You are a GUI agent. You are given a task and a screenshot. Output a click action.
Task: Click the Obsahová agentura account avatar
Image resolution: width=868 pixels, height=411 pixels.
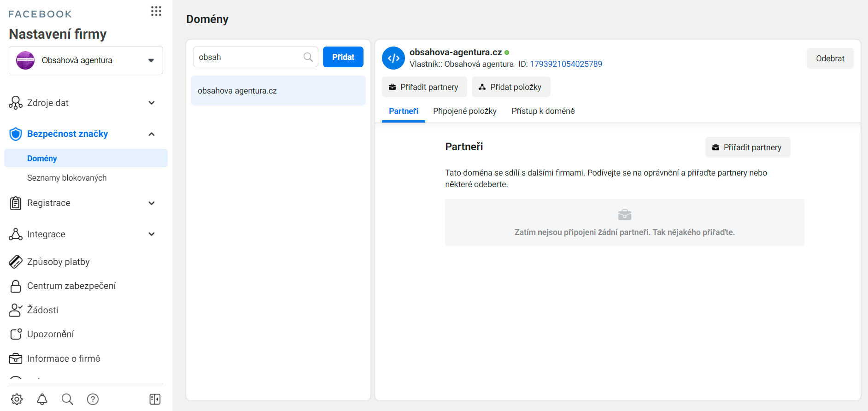(x=25, y=60)
